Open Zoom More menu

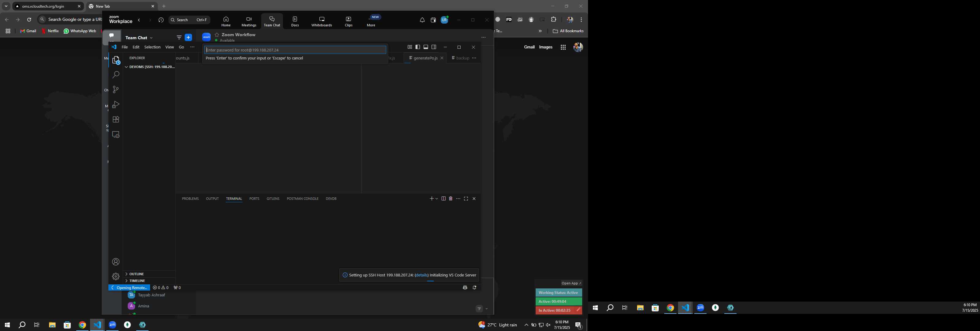(x=371, y=21)
